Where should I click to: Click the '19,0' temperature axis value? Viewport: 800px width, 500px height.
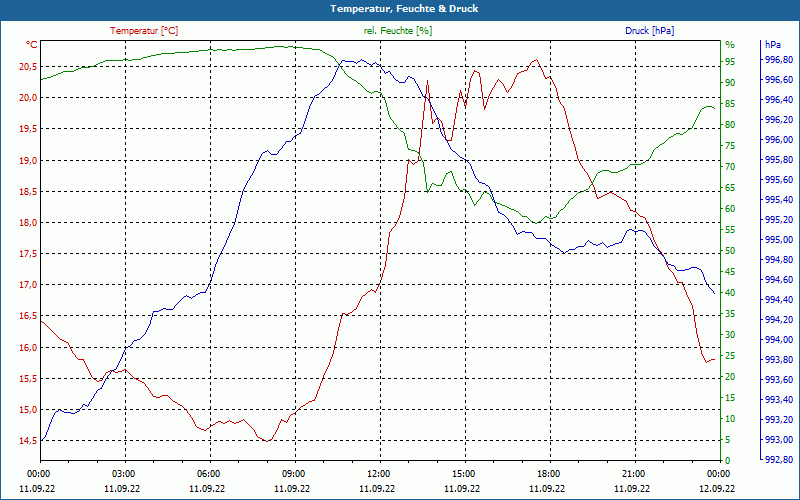pyautogui.click(x=29, y=160)
